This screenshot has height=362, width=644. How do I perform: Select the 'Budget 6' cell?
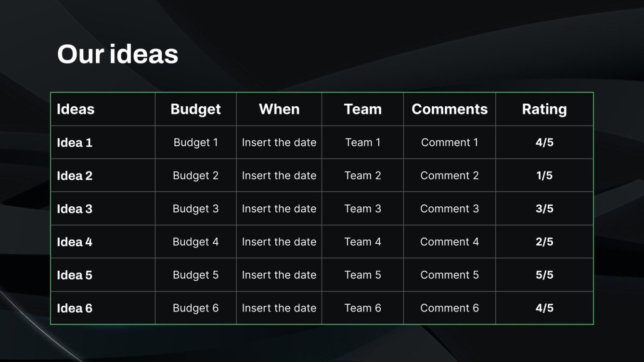[x=195, y=308]
